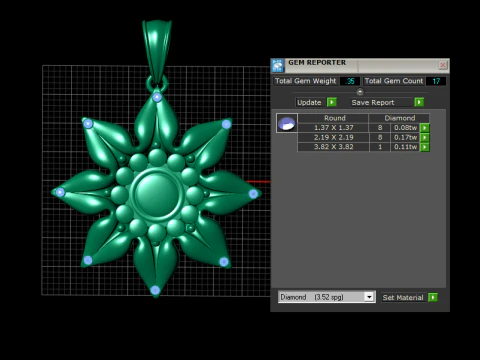Select the 3.82 X 3.82 size cell
Image resolution: width=480 pixels, height=360 pixels.
point(333,147)
